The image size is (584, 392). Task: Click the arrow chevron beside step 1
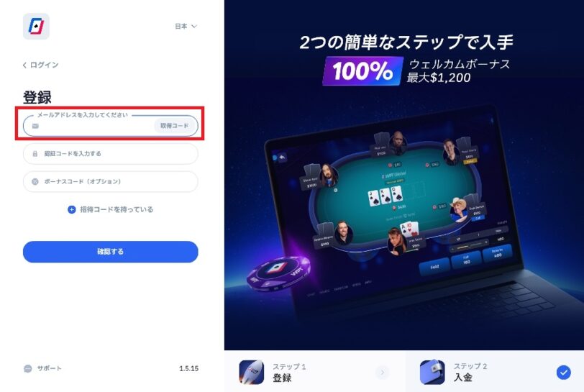coord(382,372)
